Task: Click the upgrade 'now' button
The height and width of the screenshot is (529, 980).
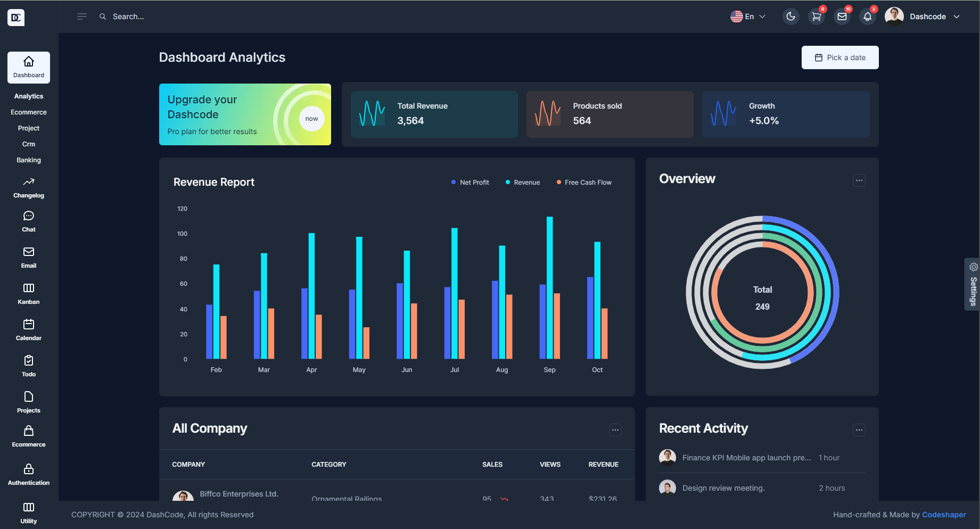Action: coord(312,119)
